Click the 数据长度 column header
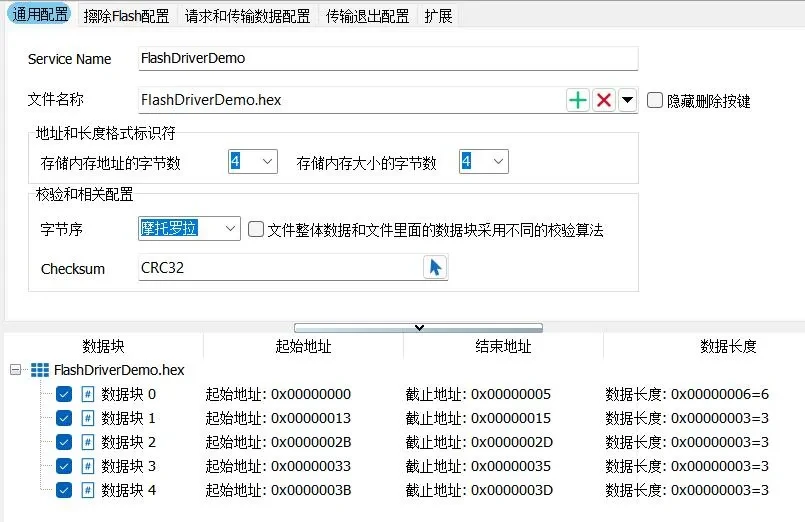 [x=728, y=346]
